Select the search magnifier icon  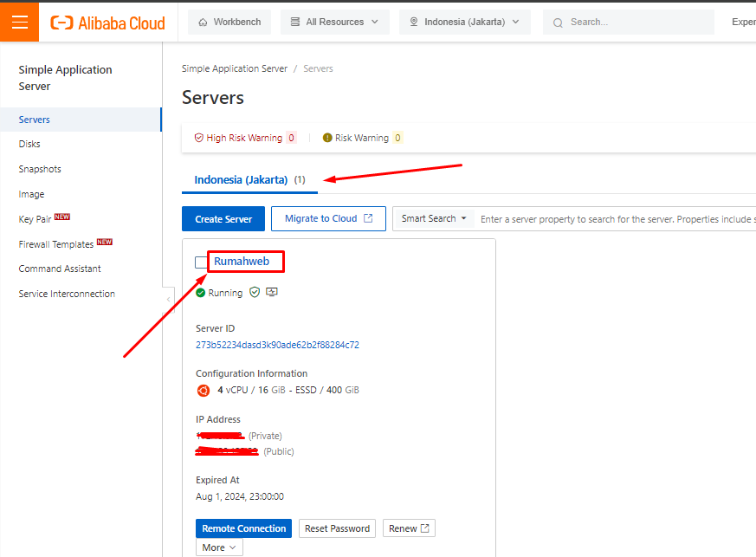558,22
